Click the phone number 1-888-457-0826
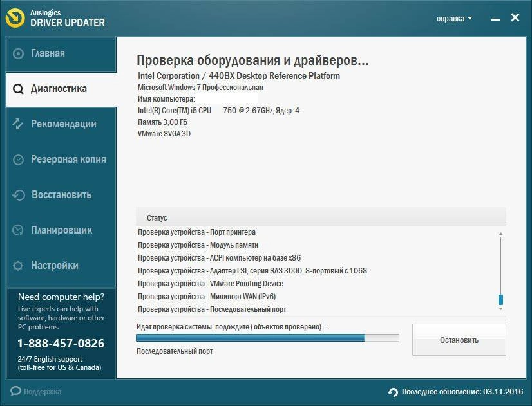 [x=61, y=344]
